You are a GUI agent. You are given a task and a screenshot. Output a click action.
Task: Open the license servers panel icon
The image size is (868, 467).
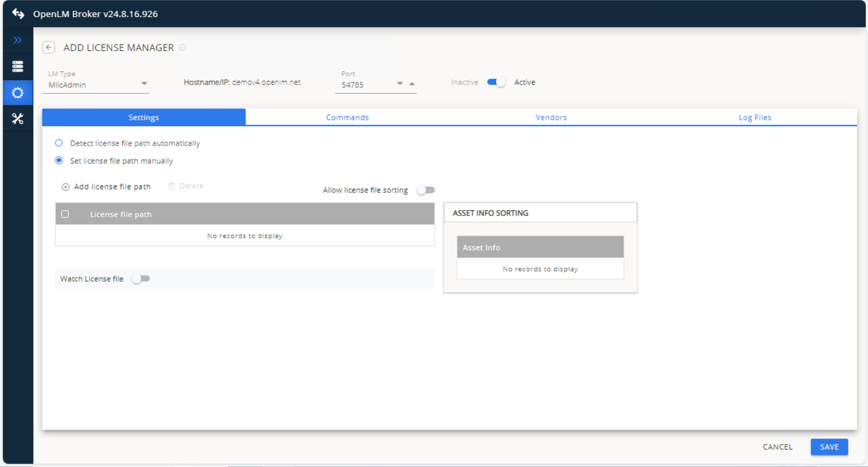(17, 66)
